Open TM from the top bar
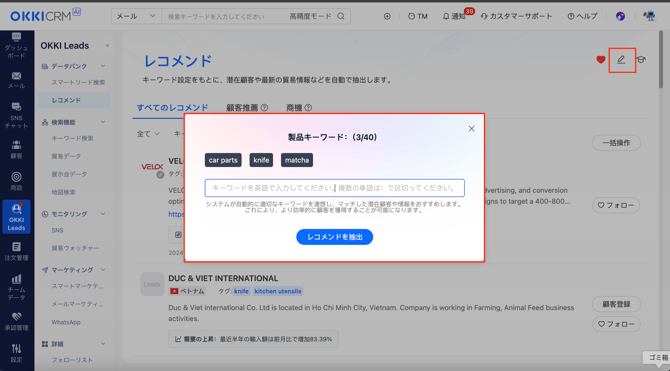670x371 pixels. [417, 16]
